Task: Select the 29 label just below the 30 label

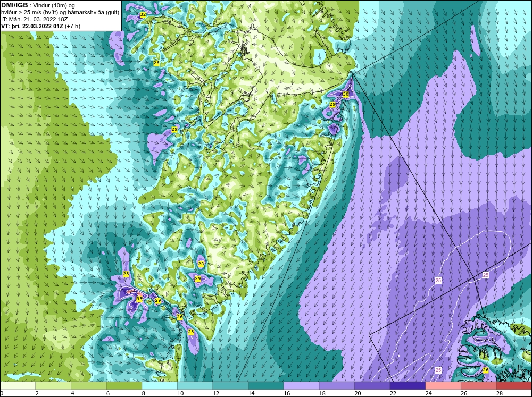Action: pyautogui.click(x=332, y=104)
